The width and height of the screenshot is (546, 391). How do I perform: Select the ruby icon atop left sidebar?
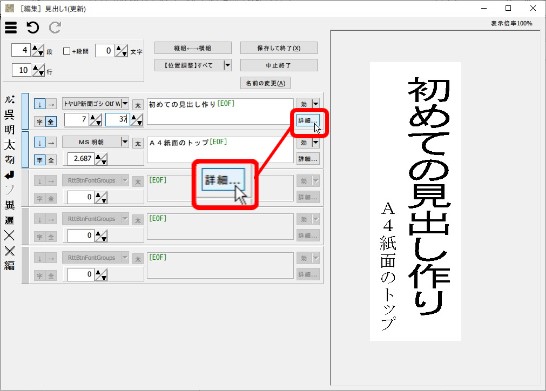9,100
